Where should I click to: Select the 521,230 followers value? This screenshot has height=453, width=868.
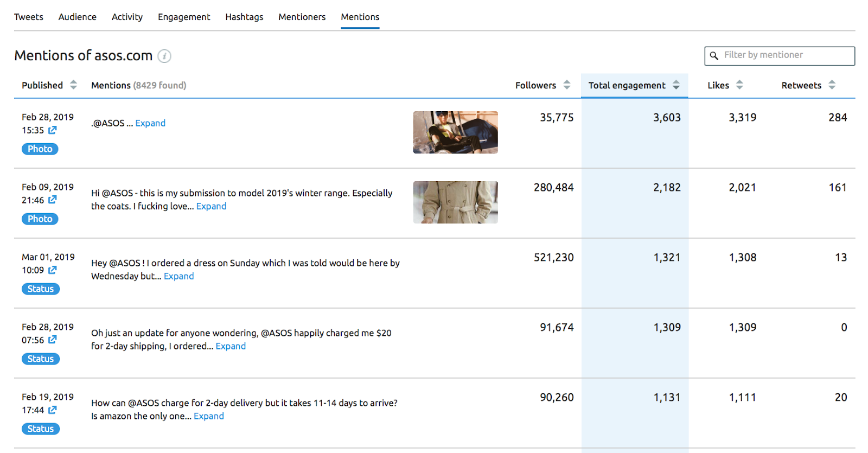(x=553, y=258)
